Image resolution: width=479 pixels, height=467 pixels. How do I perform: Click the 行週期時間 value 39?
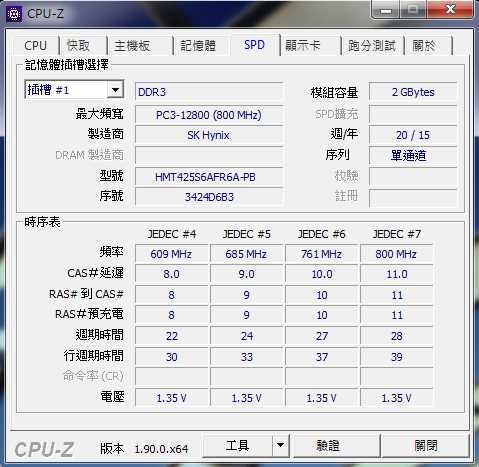(x=396, y=357)
